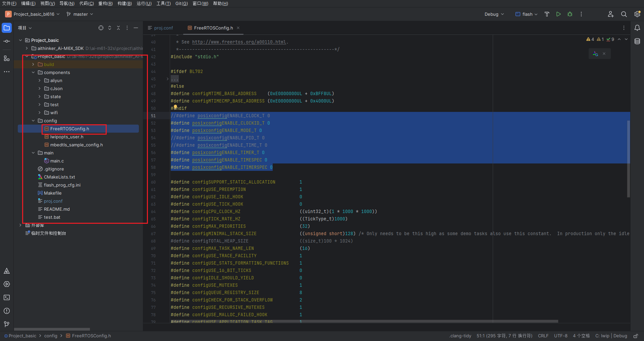
Task: Start debugging with bug icon
Action: point(570,14)
